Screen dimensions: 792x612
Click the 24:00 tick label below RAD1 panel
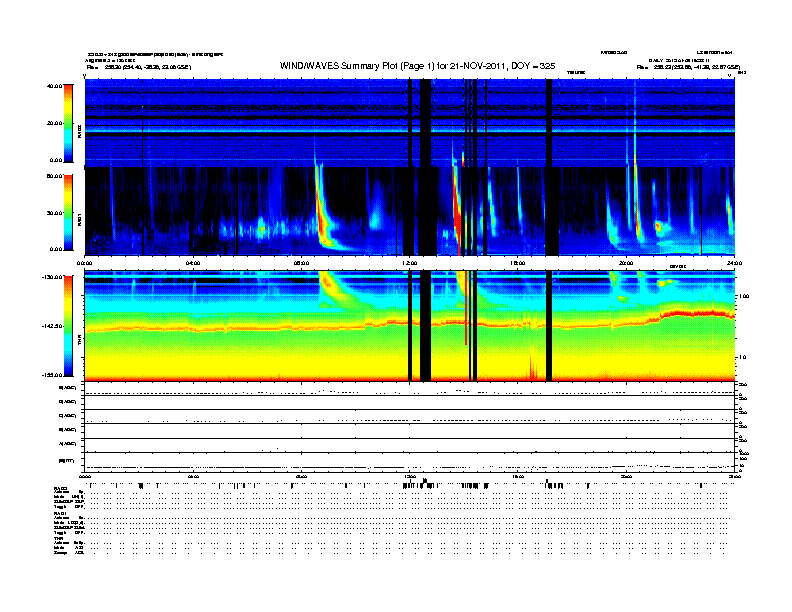(734, 263)
